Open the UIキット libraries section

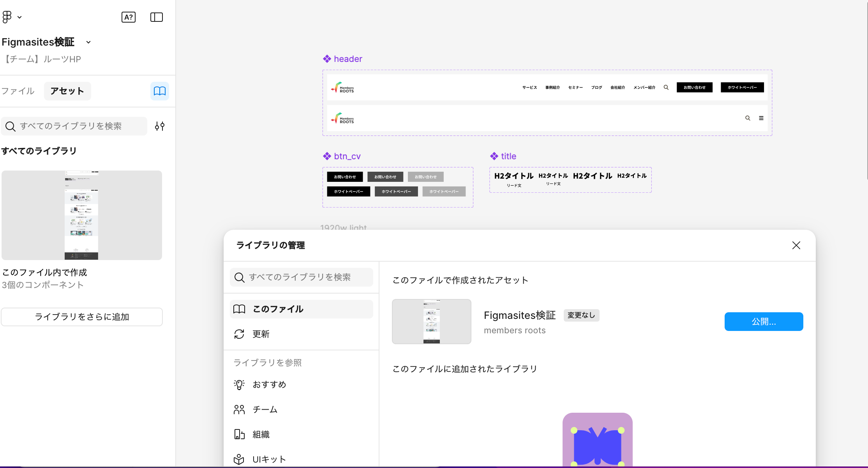pos(269,459)
